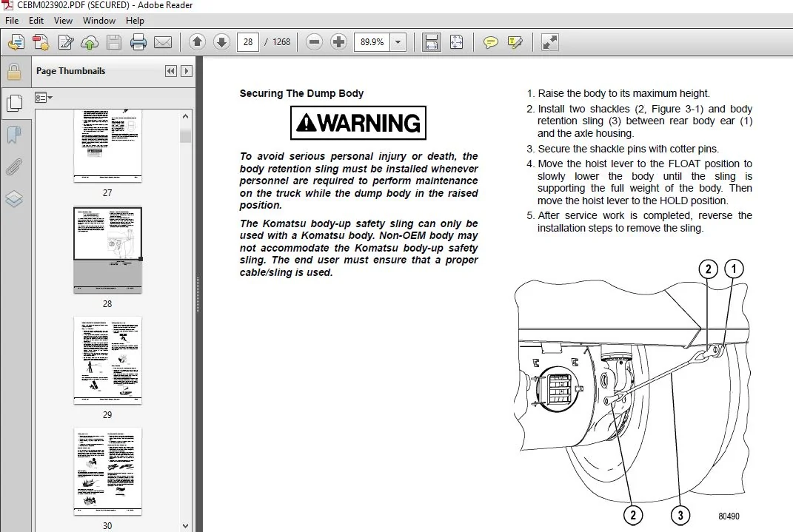Click step 3 'Secure the shackle pins' text
The width and height of the screenshot is (793, 532).
click(x=628, y=149)
